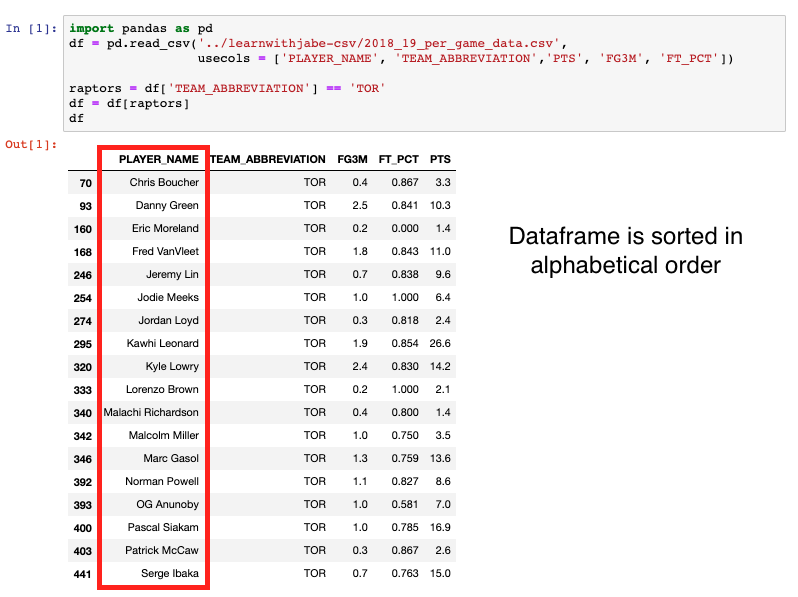Click row index 393
Screen dimensions: 798x597
coord(82,505)
